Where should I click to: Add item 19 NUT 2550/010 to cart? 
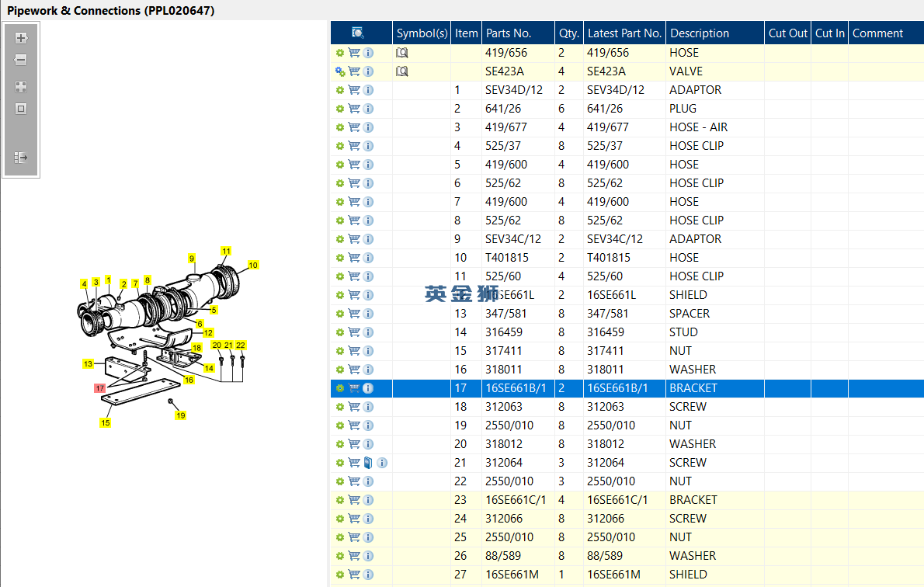354,425
